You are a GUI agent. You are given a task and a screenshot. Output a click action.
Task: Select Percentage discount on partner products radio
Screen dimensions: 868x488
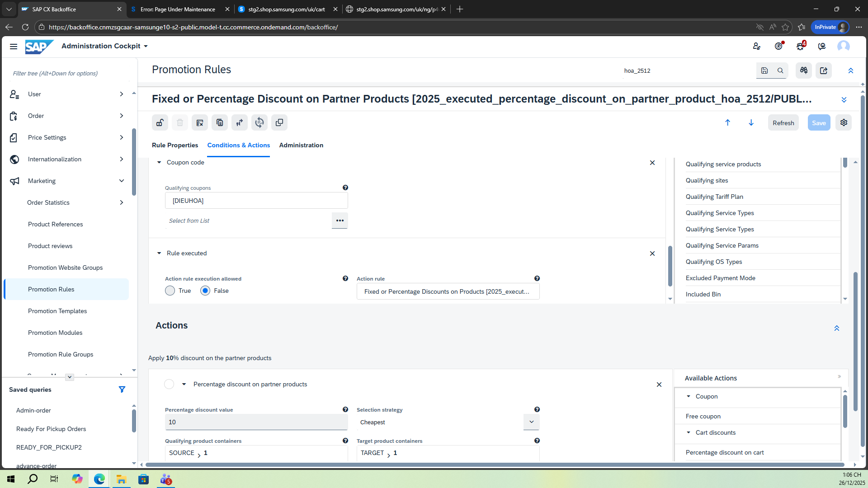[x=169, y=384]
